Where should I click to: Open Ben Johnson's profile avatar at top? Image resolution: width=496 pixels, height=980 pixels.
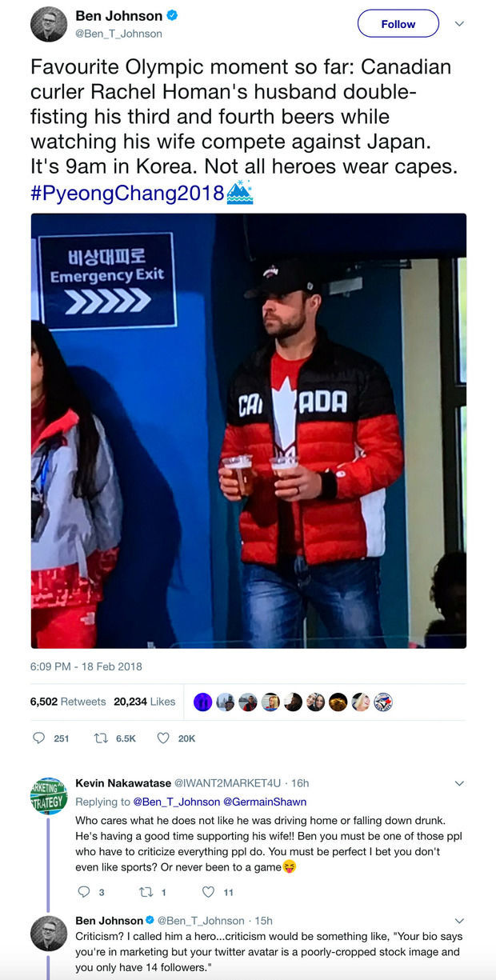49,24
